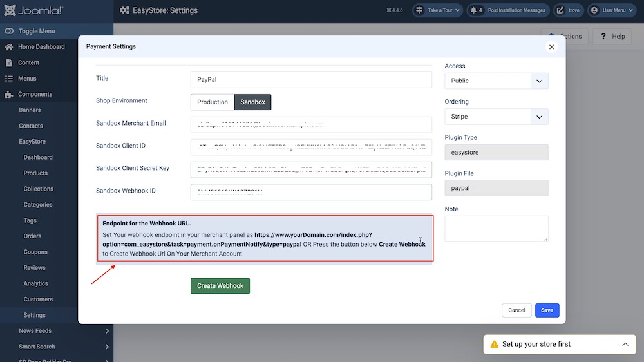Select Sandbox shop environment
The width and height of the screenshot is (644, 362).
coord(252,102)
